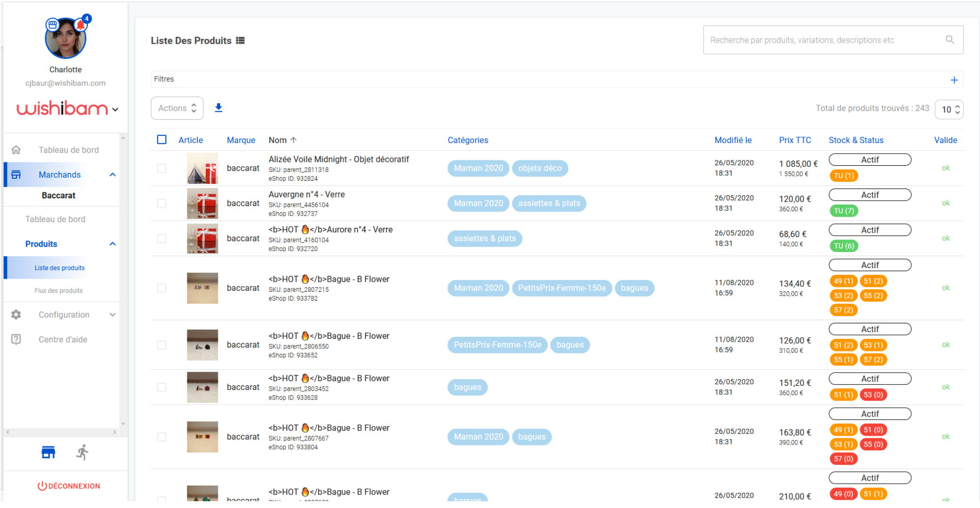Click the sidebar vertical scrollbar down arrow
The image size is (980, 508).
click(x=123, y=423)
